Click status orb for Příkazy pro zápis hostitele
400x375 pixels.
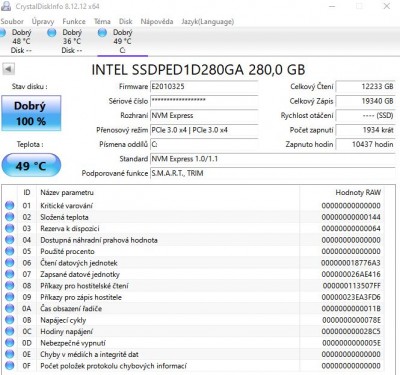(x=10, y=297)
